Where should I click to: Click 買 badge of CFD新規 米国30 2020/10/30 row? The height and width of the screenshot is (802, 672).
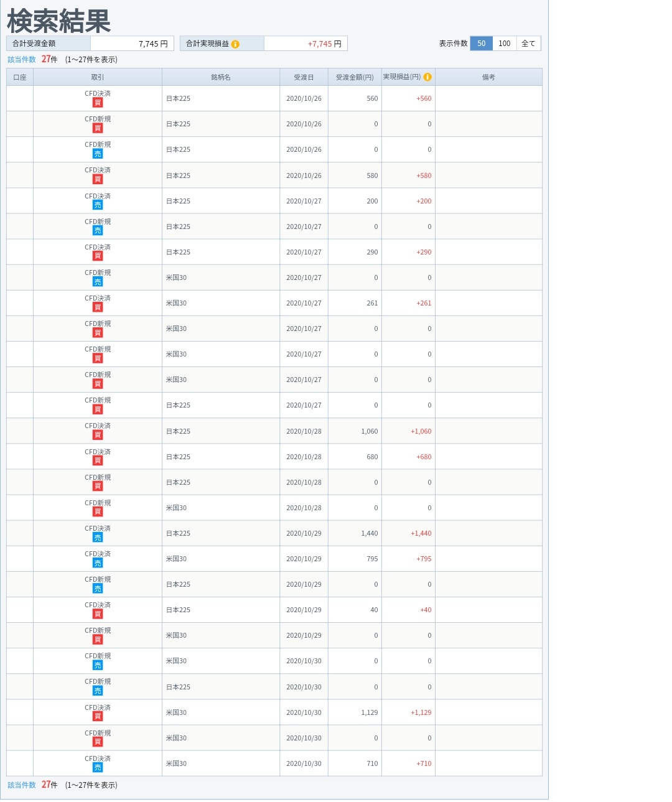(x=98, y=742)
